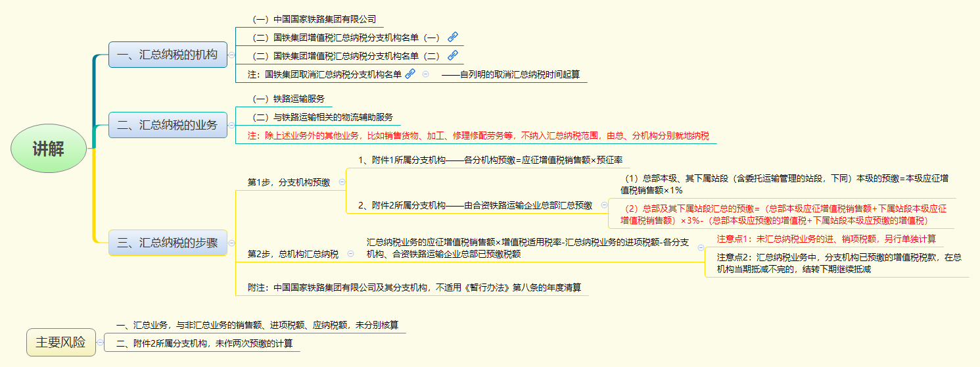Viewport: 980px width, 367px height.
Task: Collapse children of 第1步，分支机构预缴
Action: (x=342, y=182)
